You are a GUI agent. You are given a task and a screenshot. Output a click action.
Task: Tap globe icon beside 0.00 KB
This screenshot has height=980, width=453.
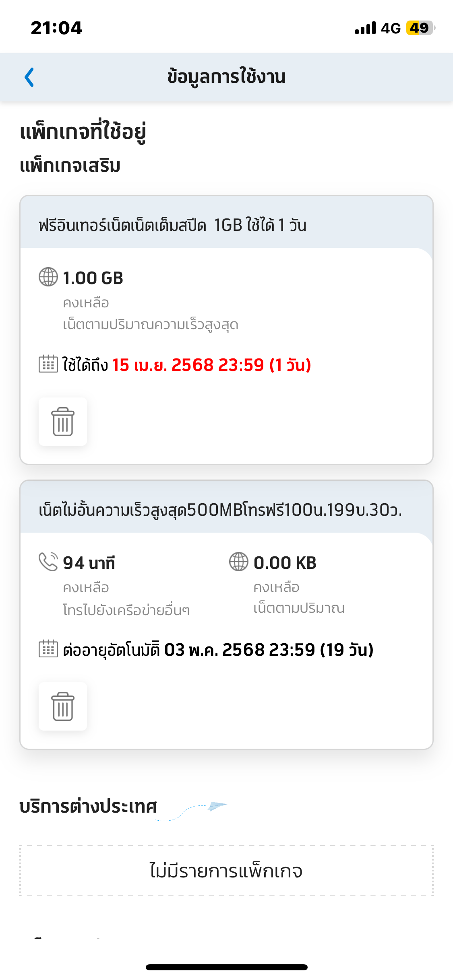pyautogui.click(x=239, y=562)
